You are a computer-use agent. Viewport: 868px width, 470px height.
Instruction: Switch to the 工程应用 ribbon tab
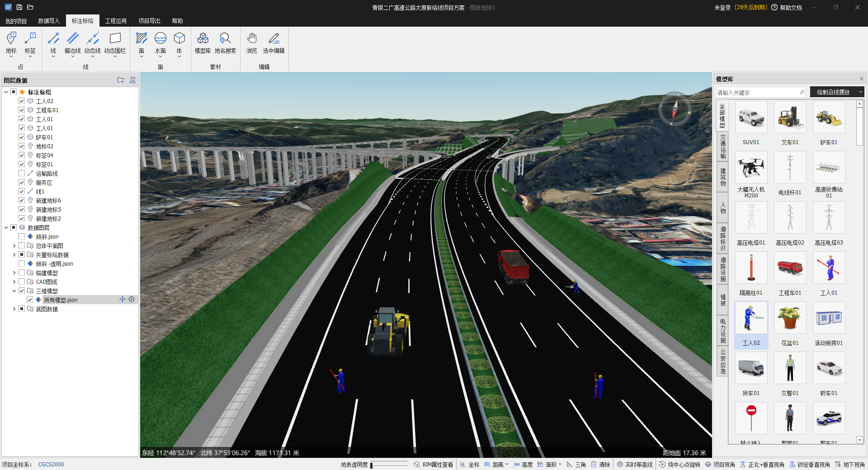pos(116,21)
